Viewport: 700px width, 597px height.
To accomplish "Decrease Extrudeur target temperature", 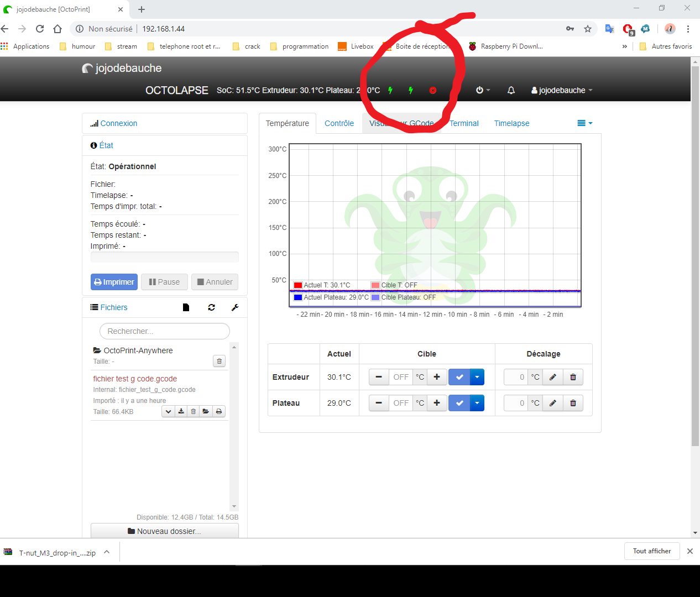I will tap(379, 377).
